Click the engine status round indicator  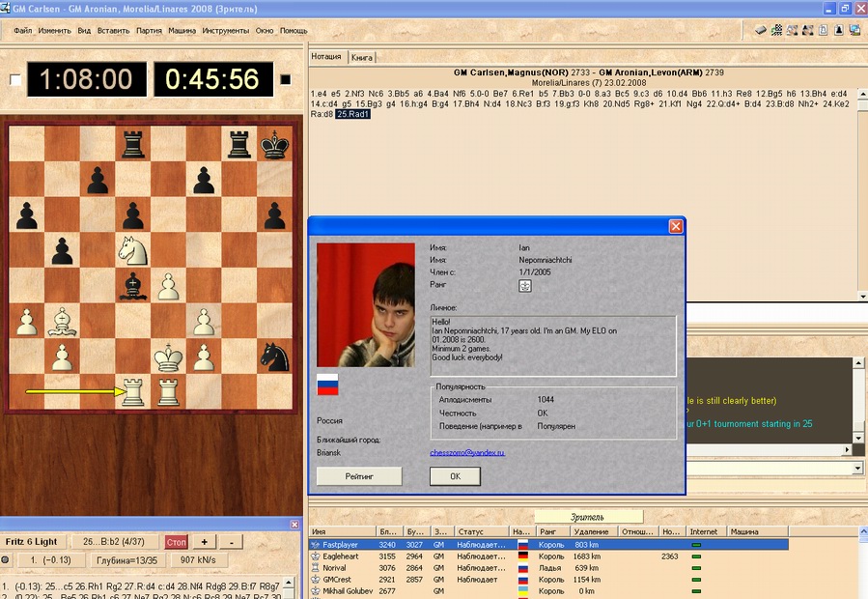[x=7, y=560]
